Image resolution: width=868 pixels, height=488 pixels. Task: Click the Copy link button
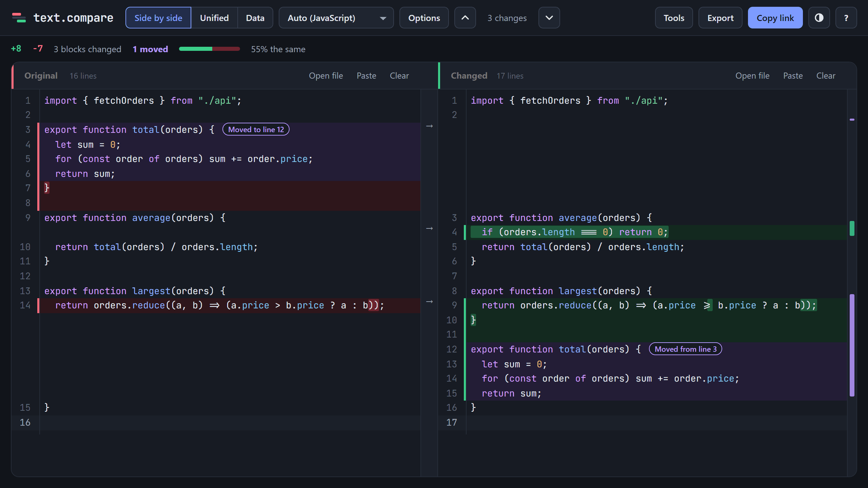tap(775, 18)
